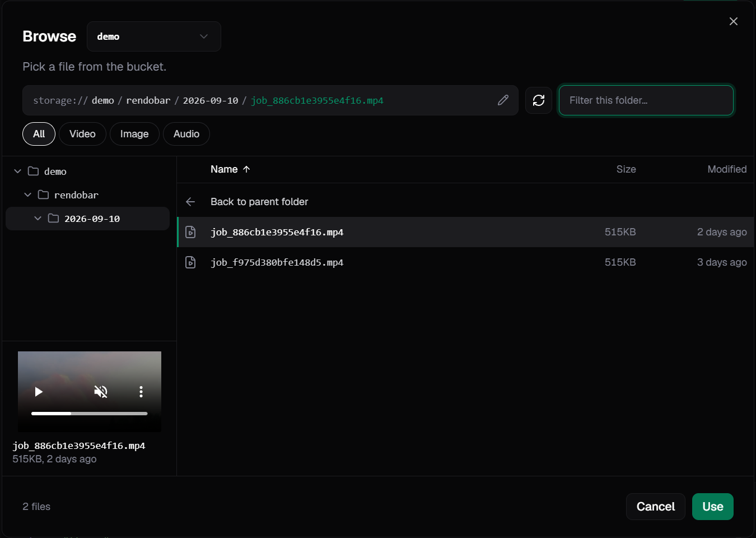Play the video preview
Image resolution: width=756 pixels, height=538 pixels.
coord(39,392)
